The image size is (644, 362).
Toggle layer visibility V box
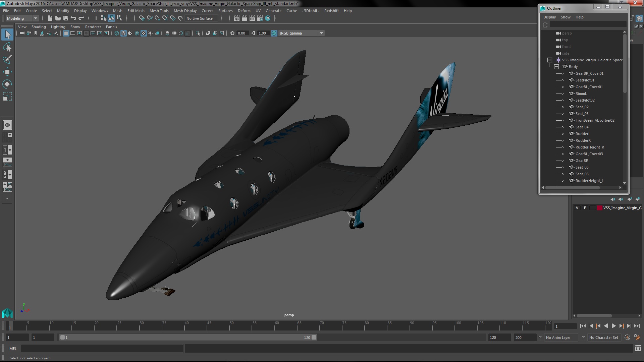(x=577, y=208)
